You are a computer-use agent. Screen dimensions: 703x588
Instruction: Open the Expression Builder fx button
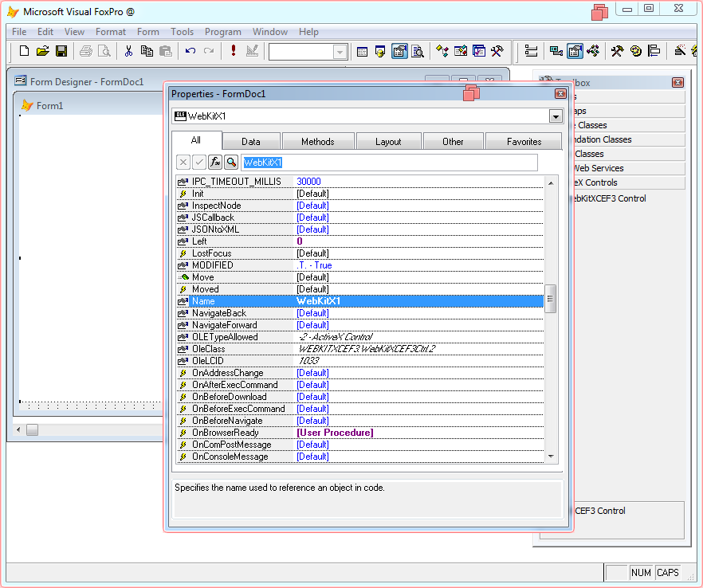click(215, 163)
